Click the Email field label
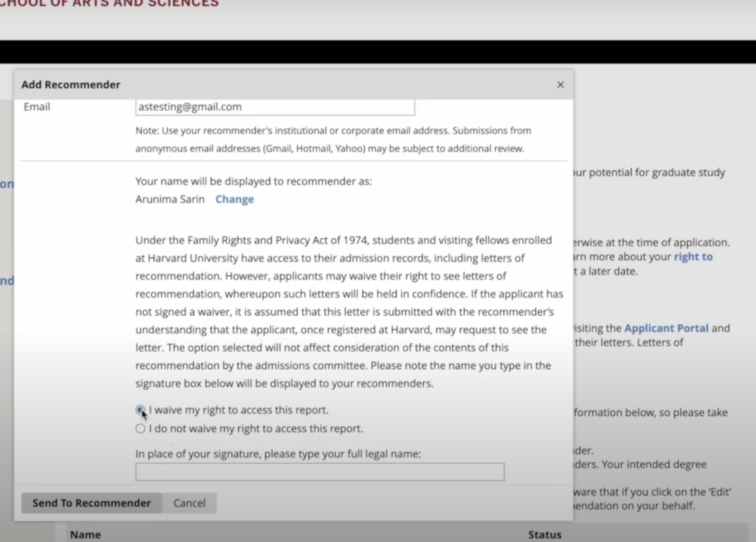The image size is (756, 542). tap(37, 107)
